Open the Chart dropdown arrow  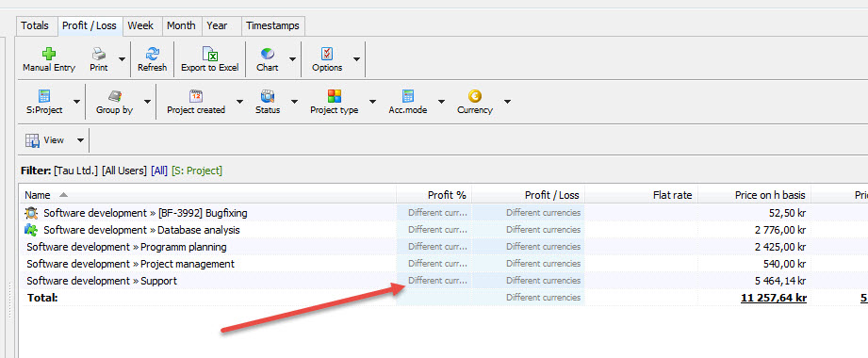click(x=292, y=58)
